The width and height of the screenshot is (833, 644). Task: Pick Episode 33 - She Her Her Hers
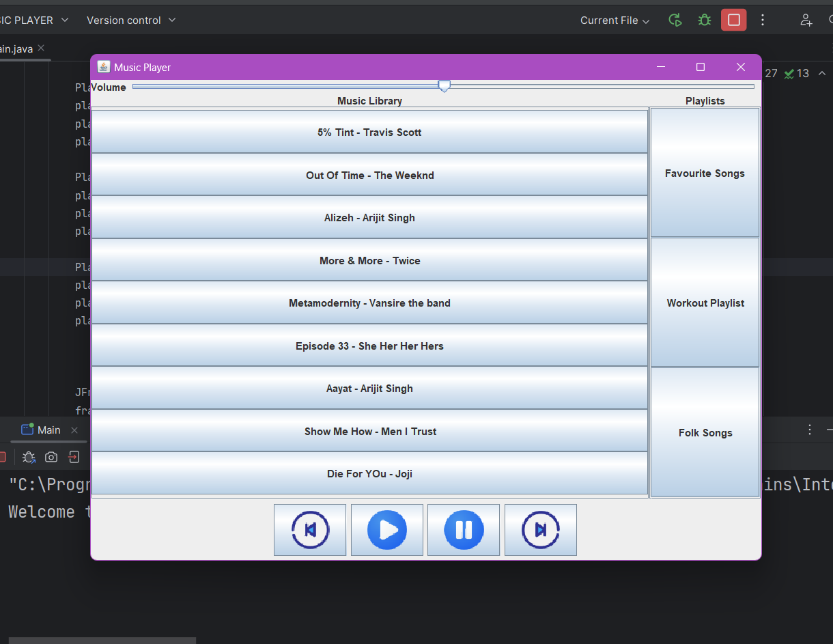[369, 346]
